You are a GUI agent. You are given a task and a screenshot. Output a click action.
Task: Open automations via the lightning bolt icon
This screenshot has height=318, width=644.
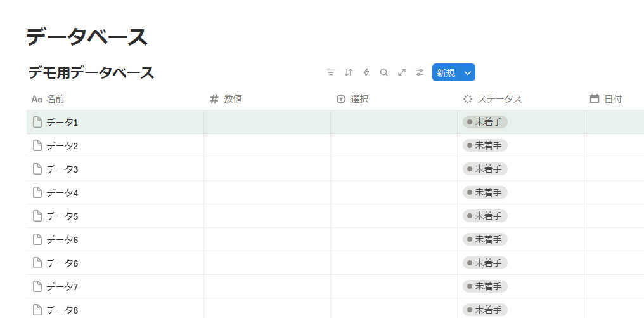pos(366,72)
